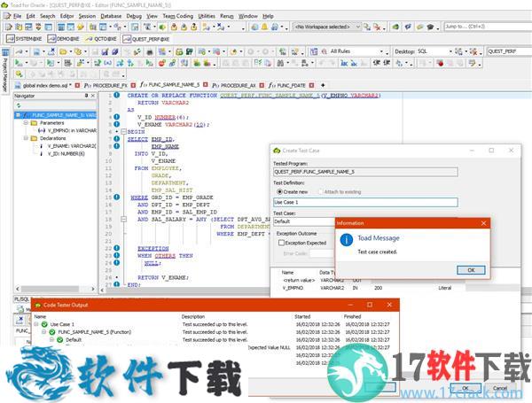Click the globe icon in main toolbar
This screenshot has height=403, width=532.
coord(254,27)
